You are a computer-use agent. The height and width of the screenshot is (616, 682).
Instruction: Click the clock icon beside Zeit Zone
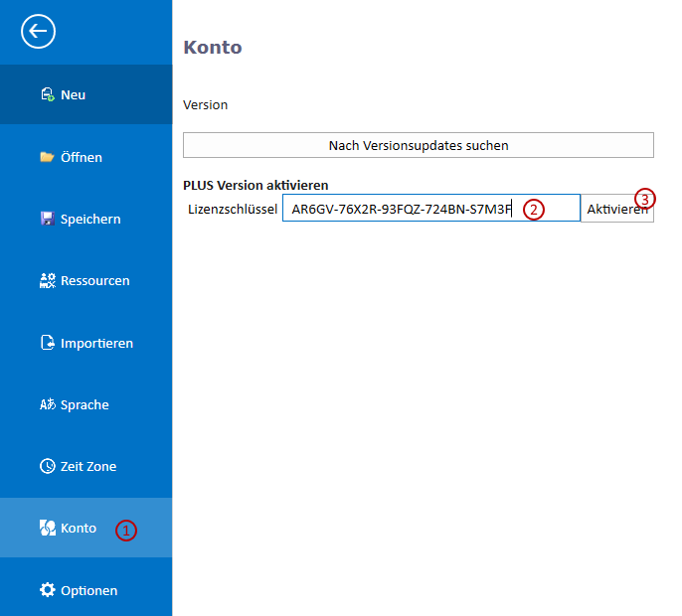(x=47, y=466)
